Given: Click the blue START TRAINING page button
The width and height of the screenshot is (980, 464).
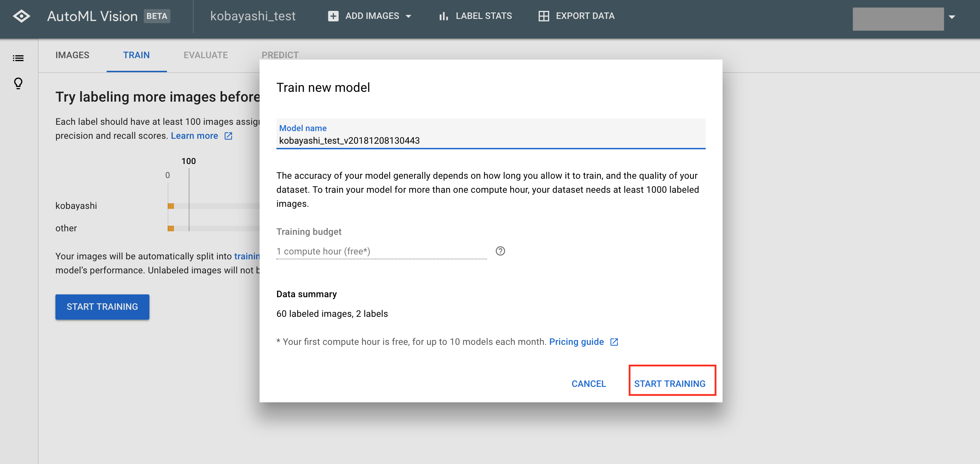Looking at the screenshot, I should pos(102,306).
